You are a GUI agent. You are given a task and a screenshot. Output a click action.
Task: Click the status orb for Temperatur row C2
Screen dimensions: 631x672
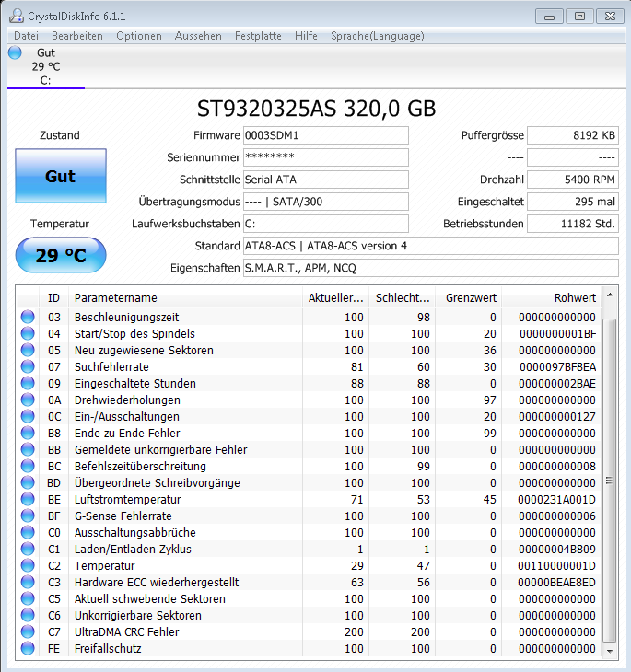click(28, 565)
